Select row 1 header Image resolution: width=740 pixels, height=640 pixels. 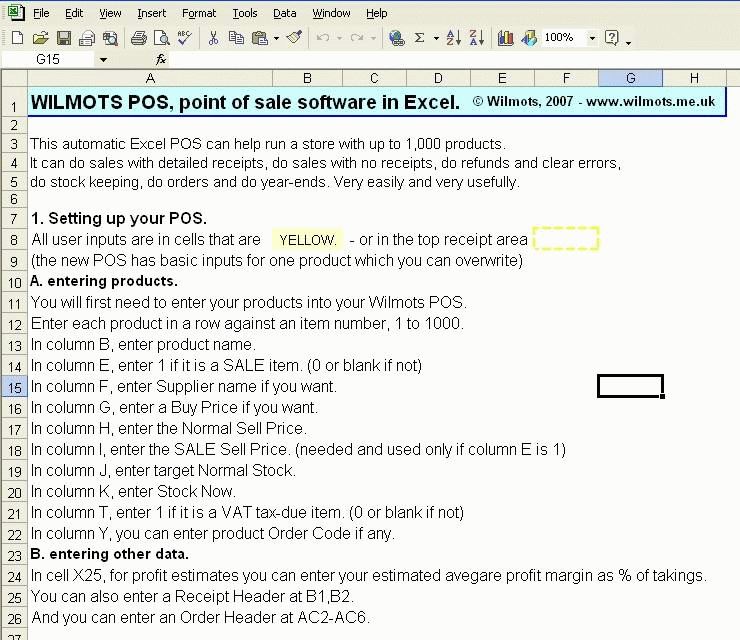(x=15, y=101)
